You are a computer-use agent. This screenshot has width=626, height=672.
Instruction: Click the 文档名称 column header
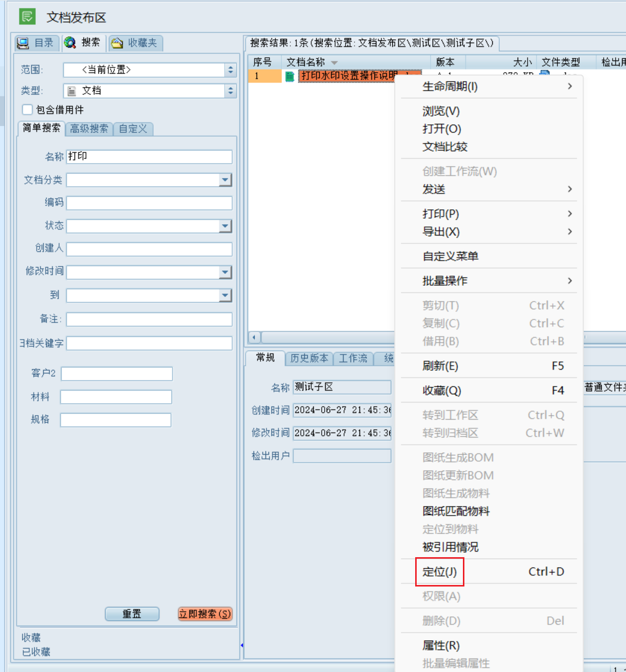pyautogui.click(x=356, y=62)
